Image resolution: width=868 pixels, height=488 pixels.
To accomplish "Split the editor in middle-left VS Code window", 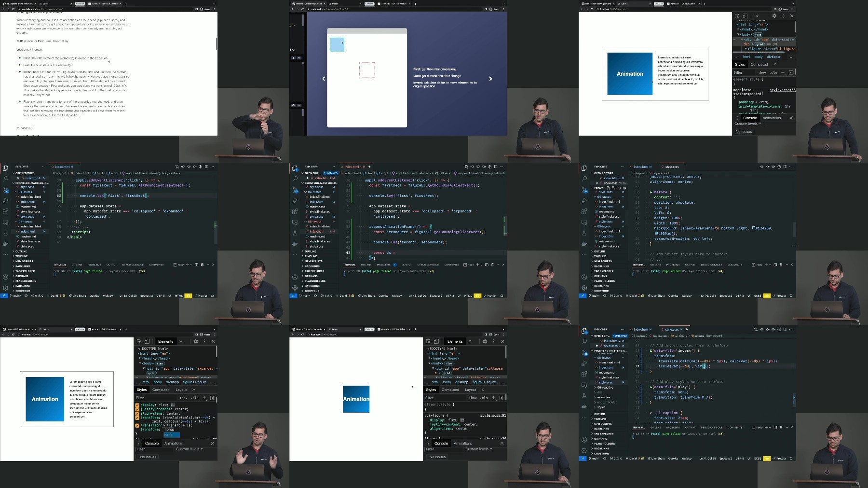I will coord(206,167).
